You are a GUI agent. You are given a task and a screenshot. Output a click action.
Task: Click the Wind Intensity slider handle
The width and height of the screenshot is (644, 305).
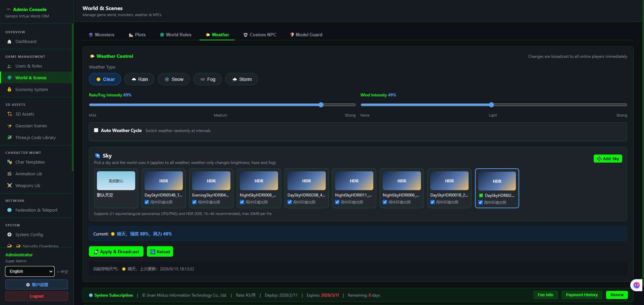pos(491,105)
